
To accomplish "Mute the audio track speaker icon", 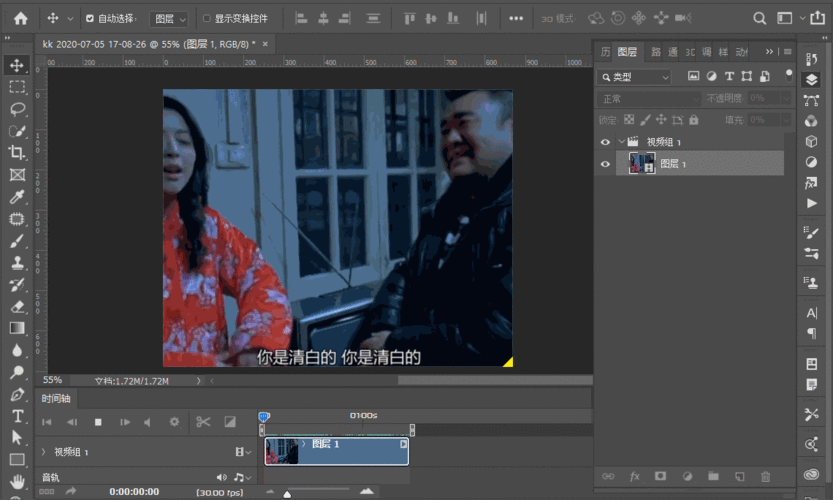I will (x=222, y=477).
